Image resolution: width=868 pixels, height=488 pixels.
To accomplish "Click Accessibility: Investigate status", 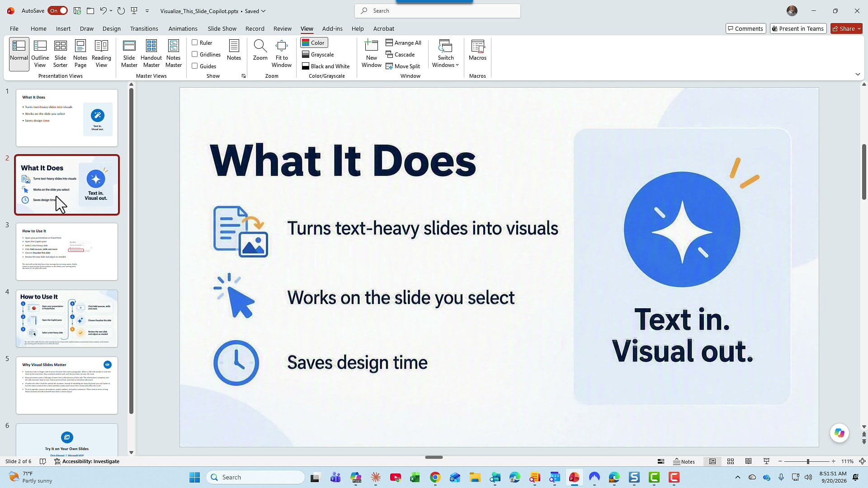I will 87,461.
